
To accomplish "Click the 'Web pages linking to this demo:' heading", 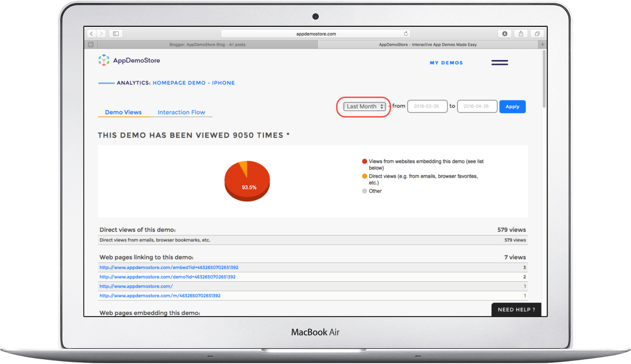I will pos(146,257).
